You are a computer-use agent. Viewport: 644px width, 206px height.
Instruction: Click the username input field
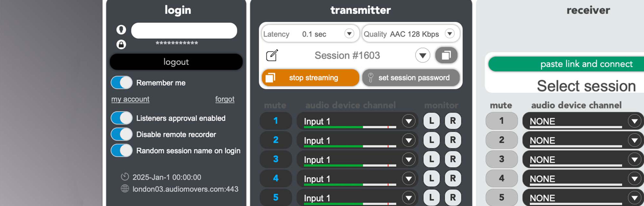point(184,31)
